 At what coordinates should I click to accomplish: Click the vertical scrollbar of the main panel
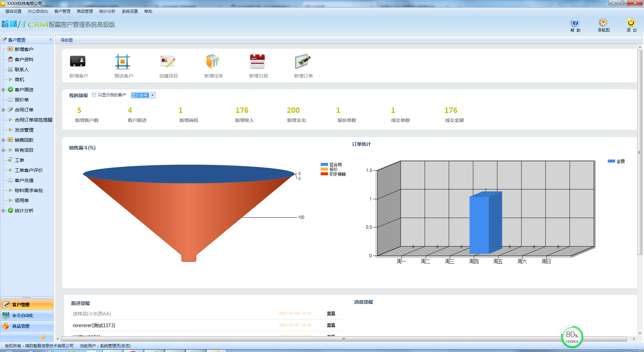tap(640, 153)
